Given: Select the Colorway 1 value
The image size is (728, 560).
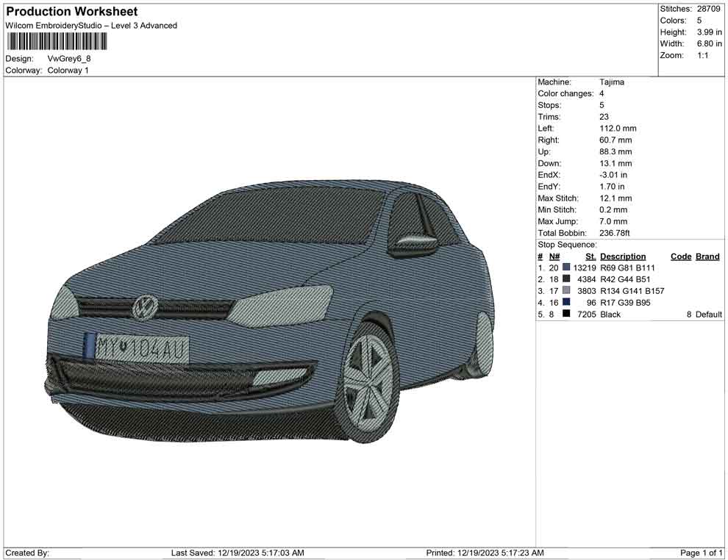Looking at the screenshot, I should [68, 70].
